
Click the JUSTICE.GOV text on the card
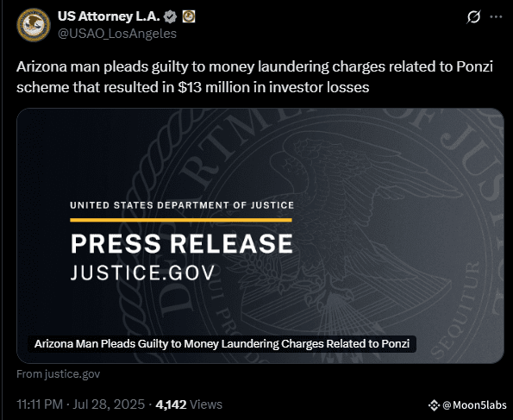pos(142,273)
